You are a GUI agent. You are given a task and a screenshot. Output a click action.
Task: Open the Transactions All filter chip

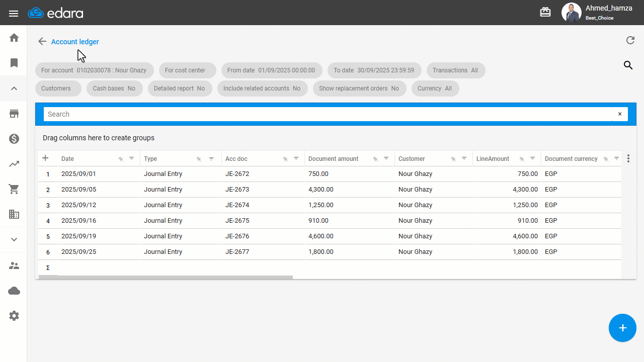456,70
